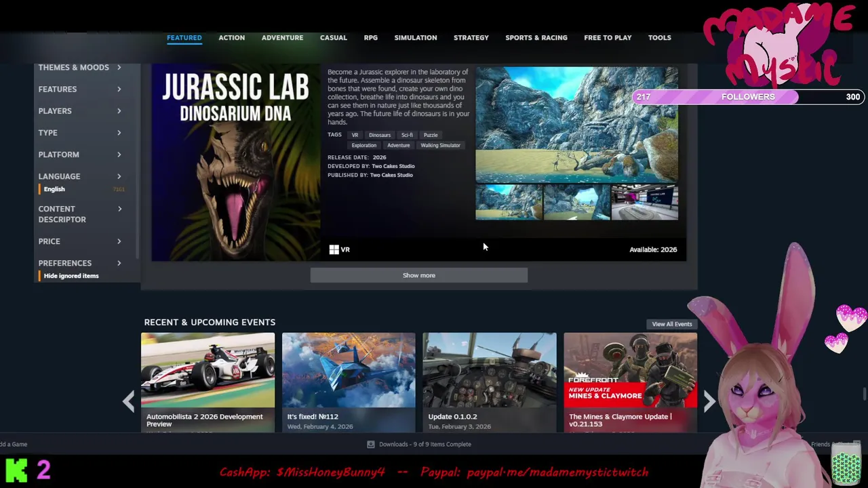Image resolution: width=868 pixels, height=488 pixels.
Task: Open the Update 0.1.0.2 event card
Action: point(490,382)
